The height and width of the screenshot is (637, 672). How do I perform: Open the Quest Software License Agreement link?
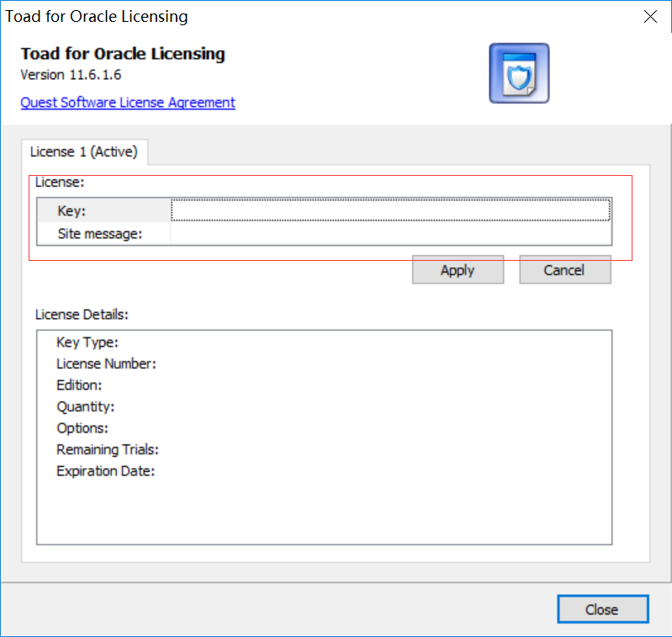128,103
